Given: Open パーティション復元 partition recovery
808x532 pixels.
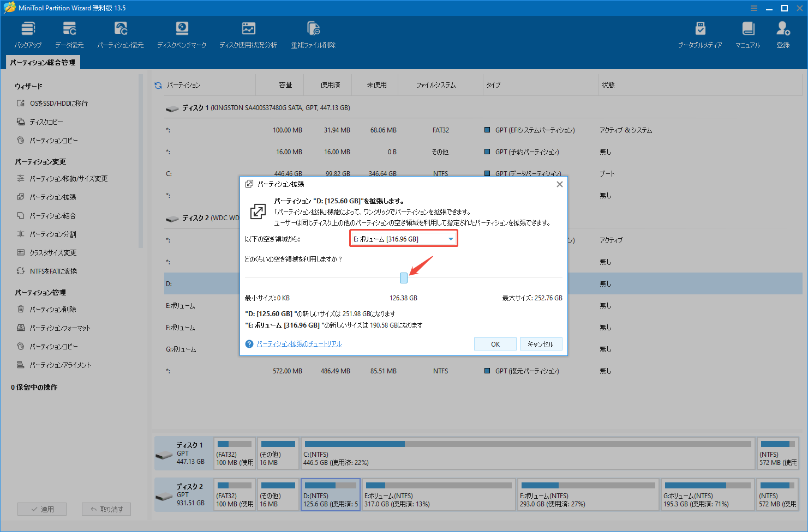Looking at the screenshot, I should click(x=121, y=34).
